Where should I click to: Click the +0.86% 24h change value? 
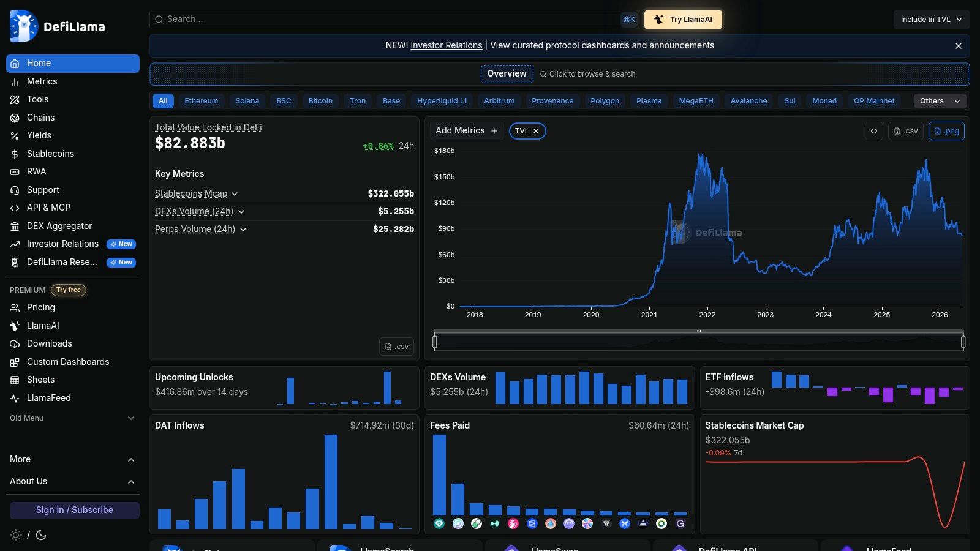coord(378,146)
